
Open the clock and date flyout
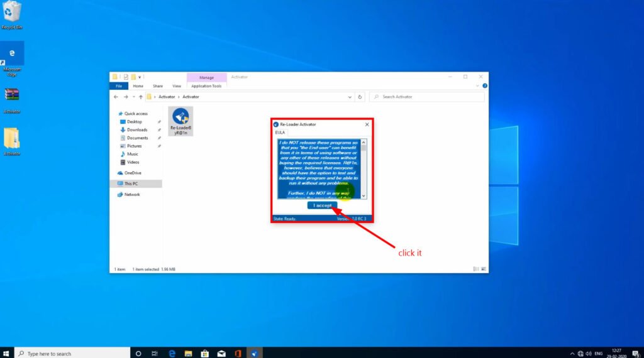pos(616,354)
